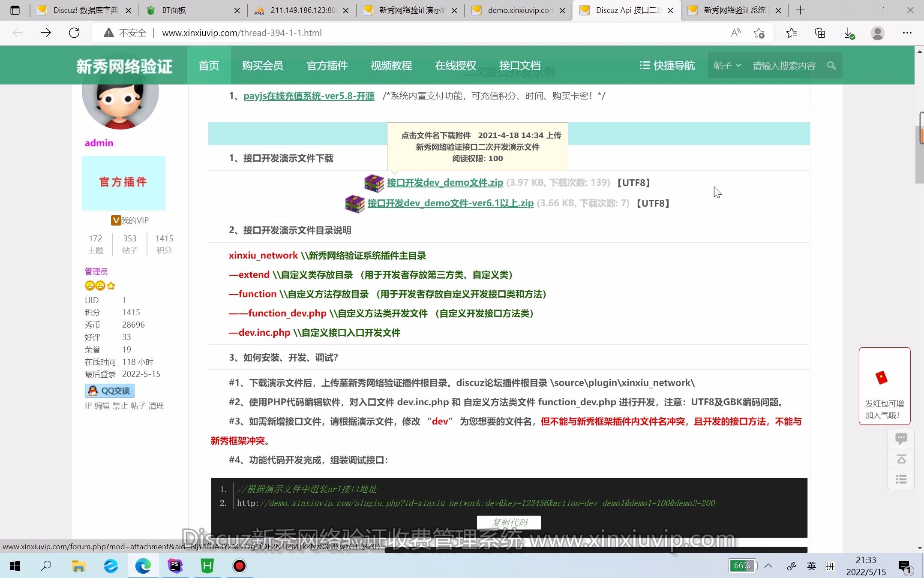924x578 pixels.
Task: Click the 官方插件 medal image
Action: (x=123, y=183)
